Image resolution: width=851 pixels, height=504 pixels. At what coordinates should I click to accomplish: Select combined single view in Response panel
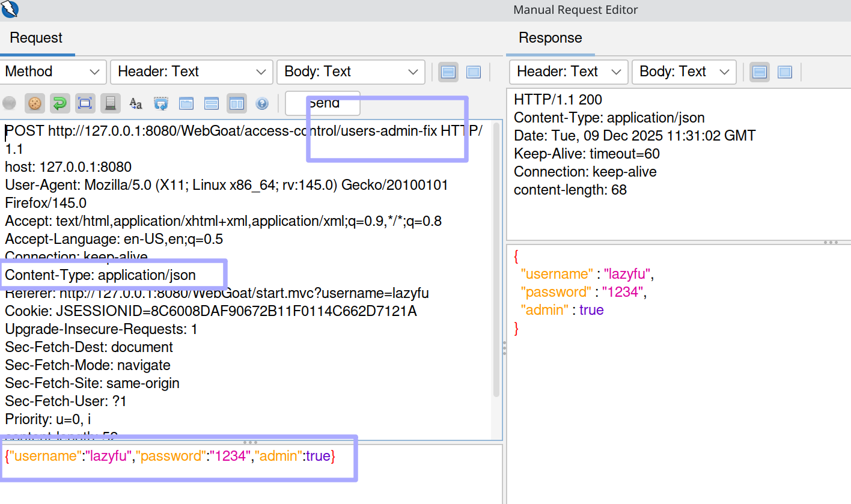[x=785, y=71]
